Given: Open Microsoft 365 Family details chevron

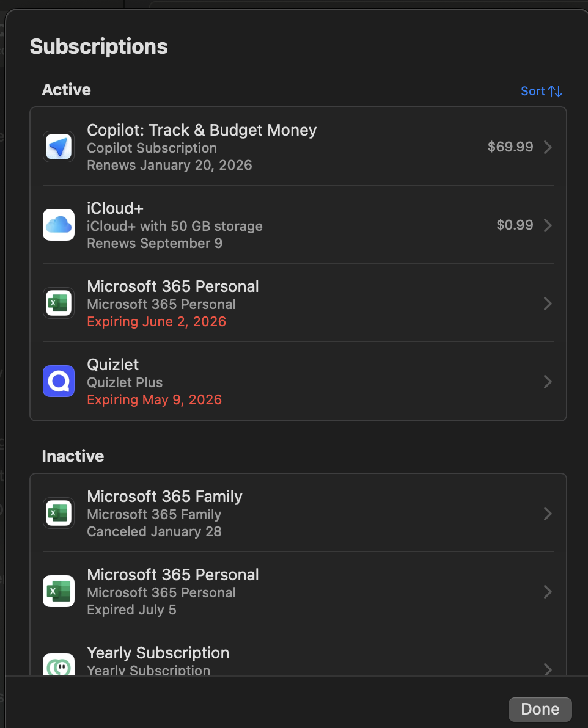Looking at the screenshot, I should pos(548,514).
